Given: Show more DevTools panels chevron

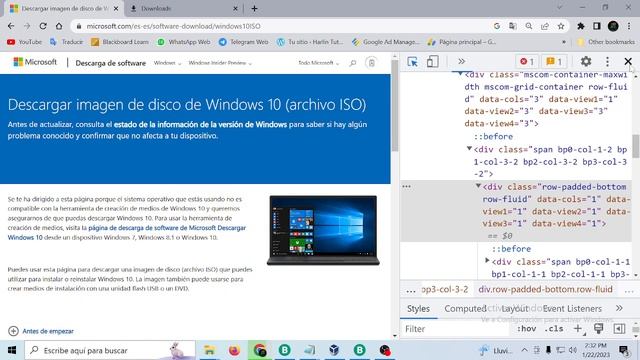Looking at the screenshot, I should [461, 62].
